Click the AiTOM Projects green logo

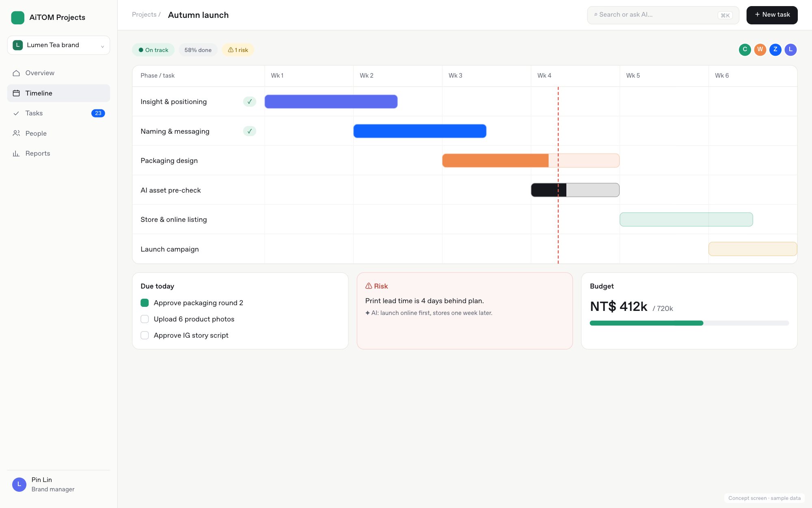[x=17, y=17]
